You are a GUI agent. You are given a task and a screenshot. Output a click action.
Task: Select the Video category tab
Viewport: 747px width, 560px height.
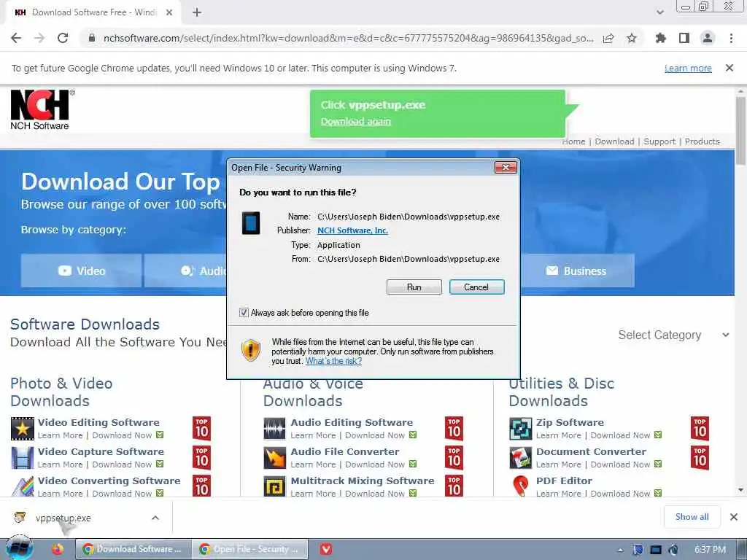[x=81, y=271]
